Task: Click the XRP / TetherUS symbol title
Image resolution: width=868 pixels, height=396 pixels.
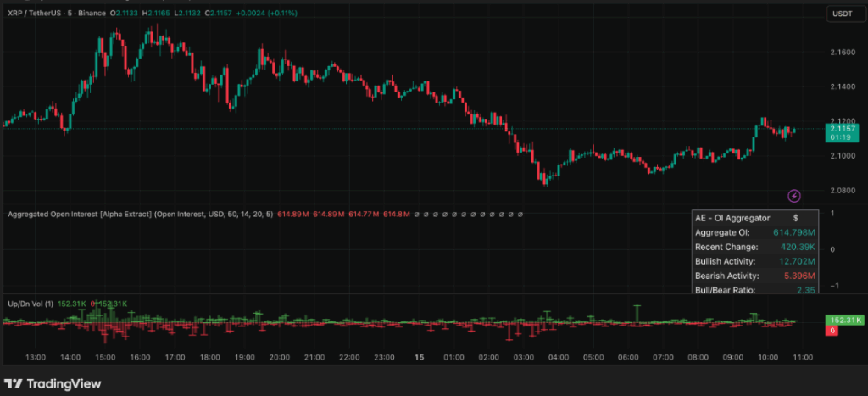Action: pos(55,12)
